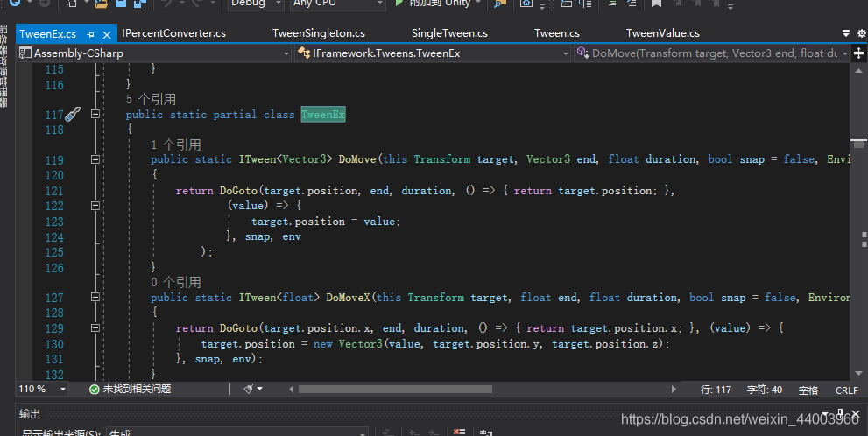The height and width of the screenshot is (436, 868).
Task: Switch to the IPercentConverter.cs tab
Action: pyautogui.click(x=173, y=33)
